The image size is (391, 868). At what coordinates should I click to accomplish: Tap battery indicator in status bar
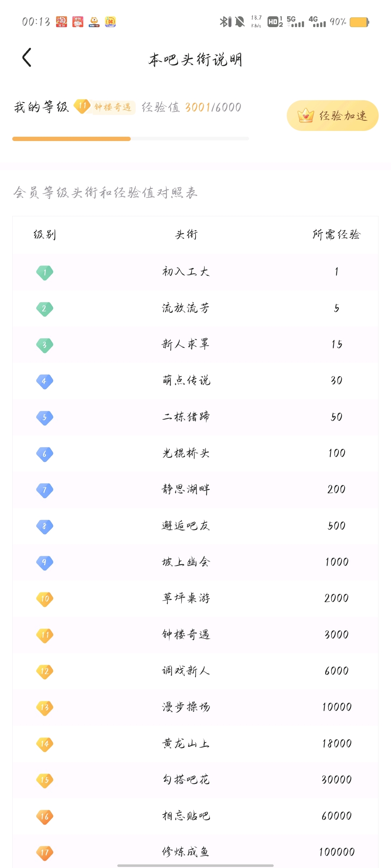click(x=360, y=22)
